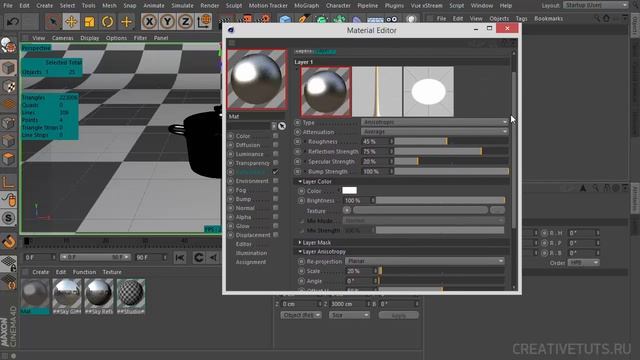The image size is (640, 360).
Task: Select the Mat material thumbnail
Action: 35,293
